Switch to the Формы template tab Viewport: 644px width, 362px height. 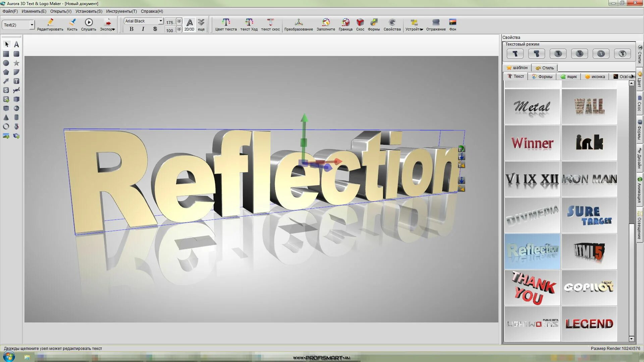coord(542,76)
